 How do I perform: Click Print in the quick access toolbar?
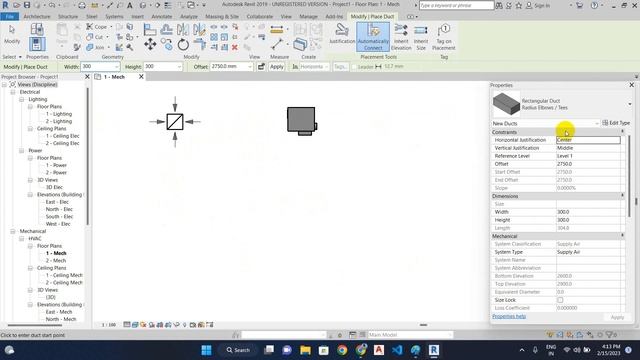(x=82, y=5)
